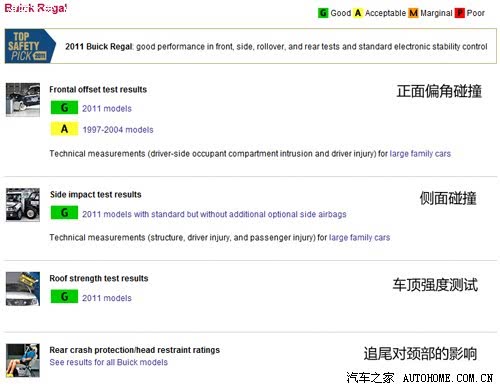Screen dimensions: 500x386
Task: Open 2011 models link under Roof strength
Action: pos(107,298)
